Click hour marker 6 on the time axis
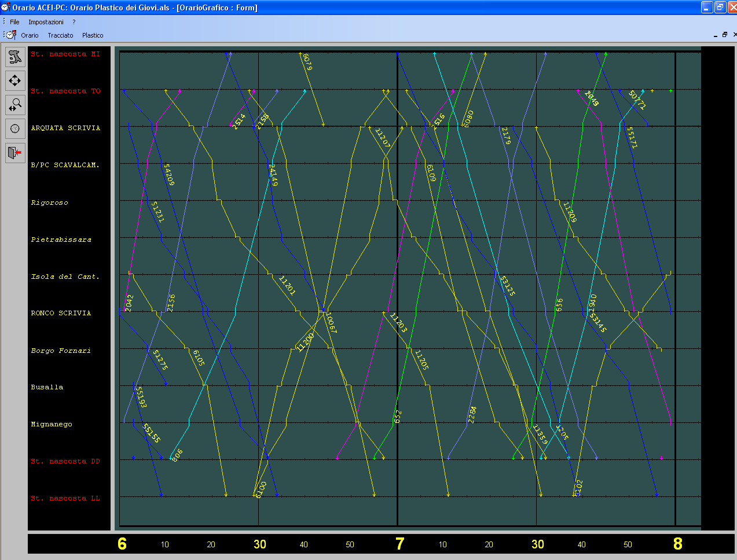737x560 pixels. (122, 544)
